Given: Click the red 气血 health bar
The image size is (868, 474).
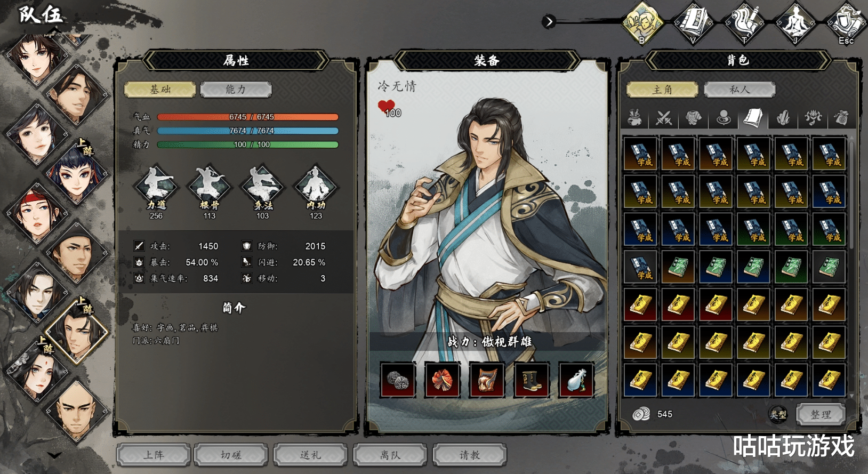Looking at the screenshot, I should [248, 117].
